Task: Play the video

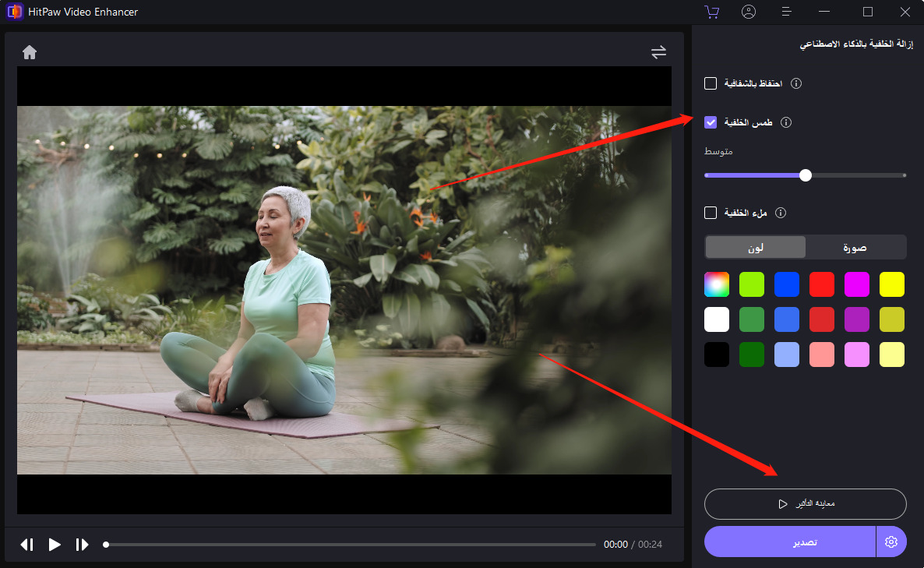Action: 55,545
